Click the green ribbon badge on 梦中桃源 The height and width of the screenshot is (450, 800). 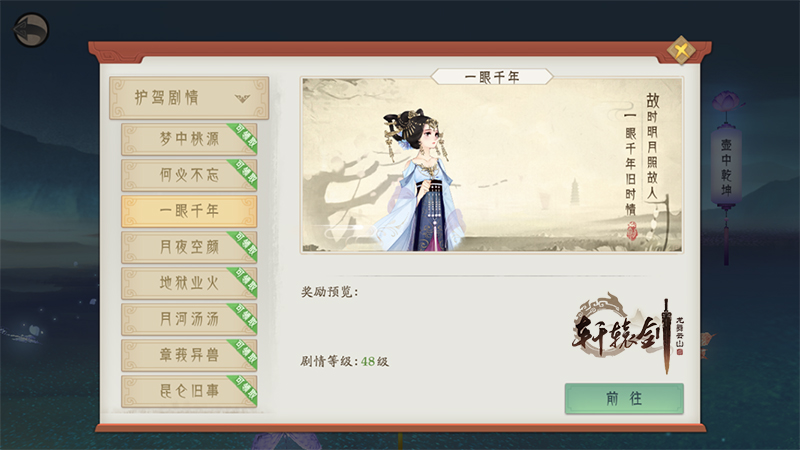[244, 136]
